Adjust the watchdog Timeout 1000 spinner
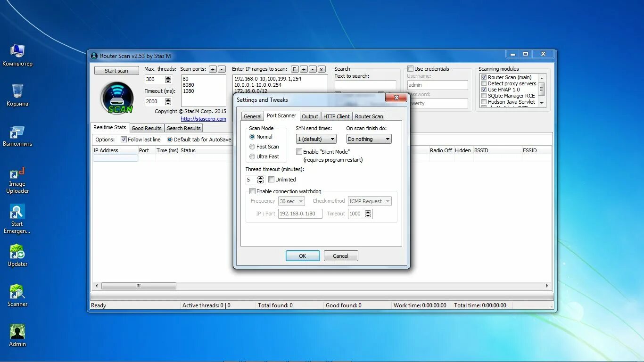 pos(368,214)
